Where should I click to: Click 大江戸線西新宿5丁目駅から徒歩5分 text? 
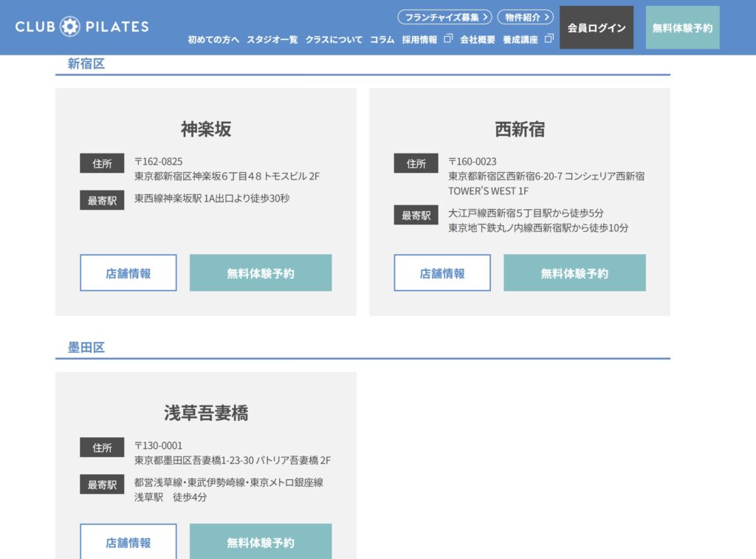pyautogui.click(x=526, y=213)
